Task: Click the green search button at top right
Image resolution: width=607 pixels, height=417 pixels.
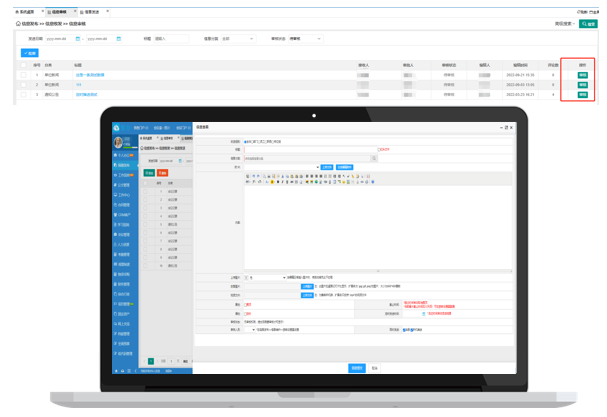Action: pyautogui.click(x=587, y=21)
